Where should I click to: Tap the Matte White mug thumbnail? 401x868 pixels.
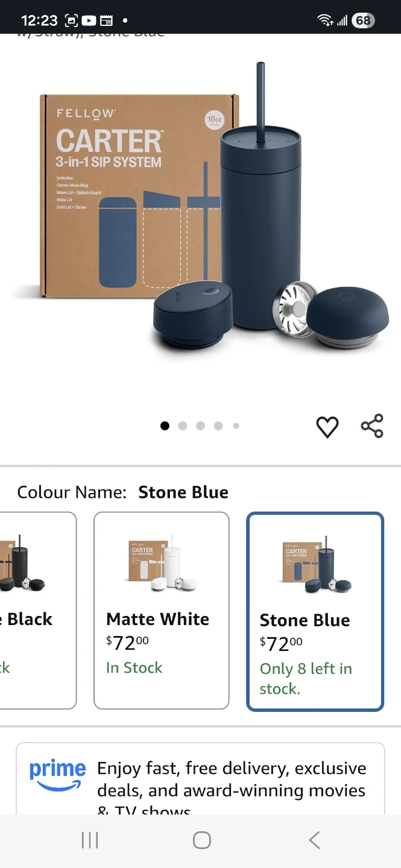click(162, 565)
